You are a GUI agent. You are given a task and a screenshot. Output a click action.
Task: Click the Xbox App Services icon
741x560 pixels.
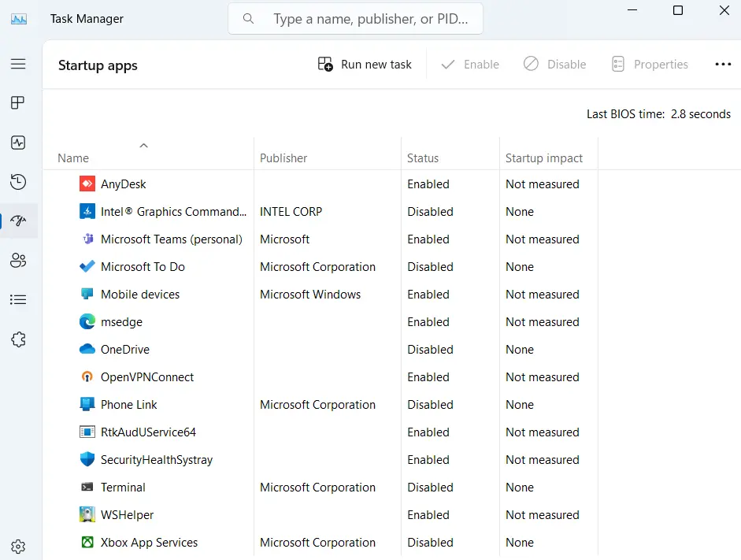(87, 542)
